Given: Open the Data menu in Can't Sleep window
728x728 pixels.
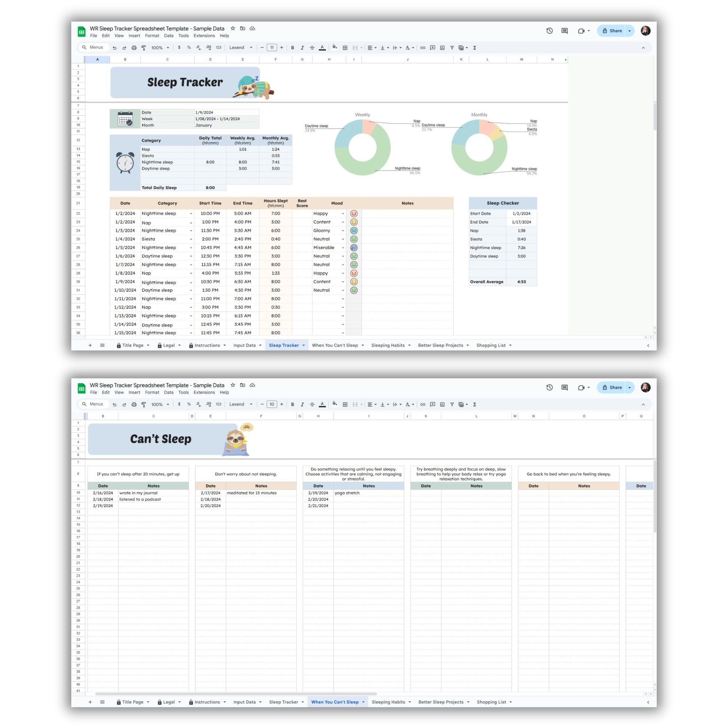Looking at the screenshot, I should (x=168, y=392).
